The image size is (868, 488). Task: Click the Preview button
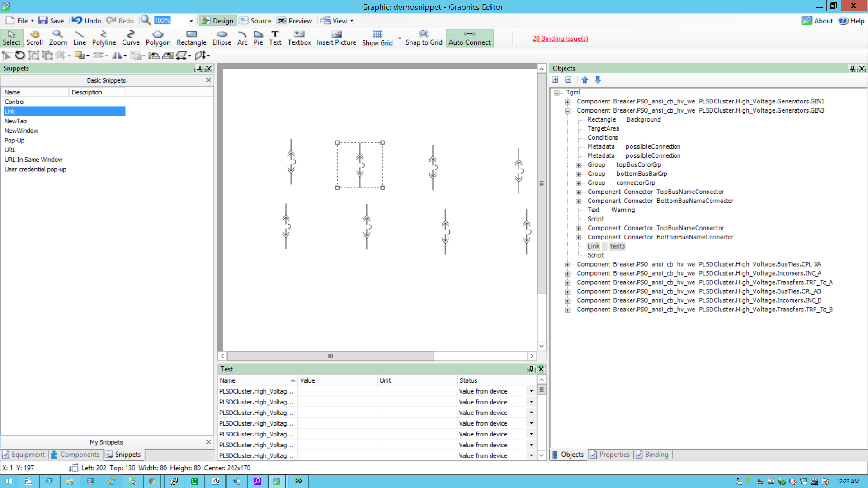[295, 21]
